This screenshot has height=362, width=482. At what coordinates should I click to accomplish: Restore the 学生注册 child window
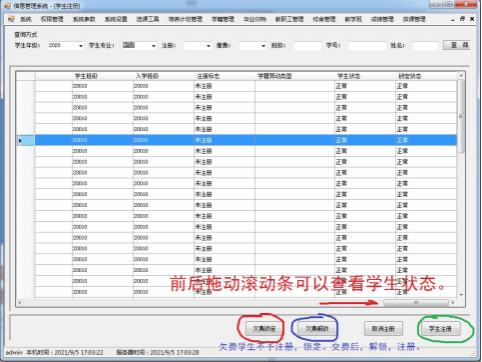point(462,19)
